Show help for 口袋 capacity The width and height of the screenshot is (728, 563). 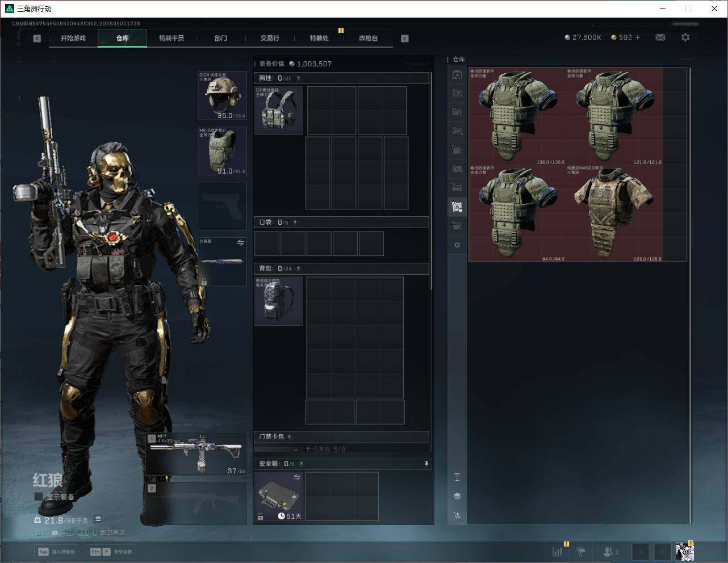(x=295, y=222)
